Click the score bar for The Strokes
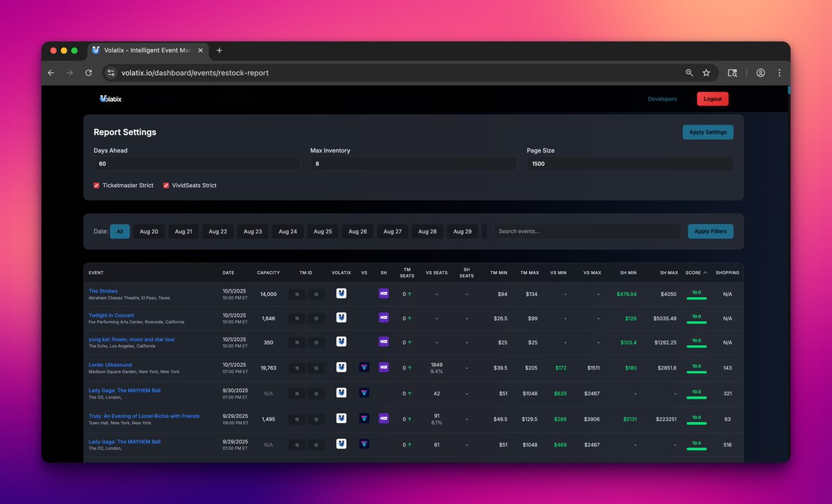The height and width of the screenshot is (504, 832). [696, 298]
